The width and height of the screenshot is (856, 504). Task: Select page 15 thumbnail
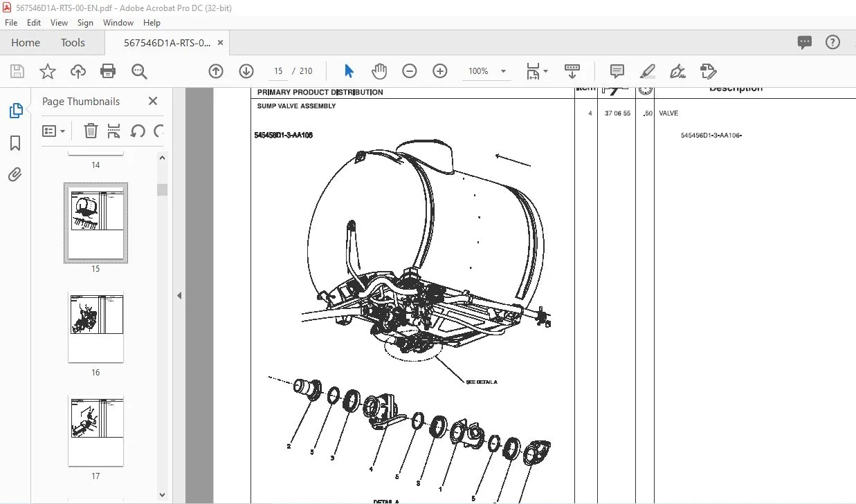pos(95,223)
